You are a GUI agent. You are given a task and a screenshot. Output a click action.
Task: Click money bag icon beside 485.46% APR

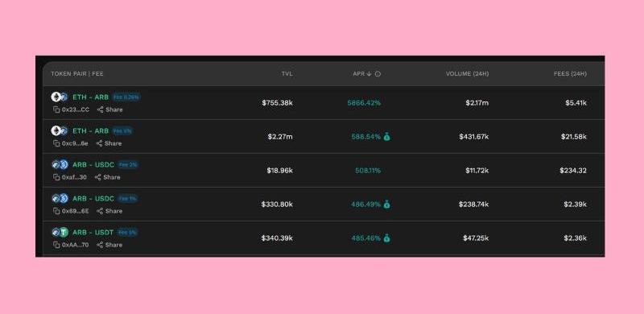pyautogui.click(x=386, y=238)
